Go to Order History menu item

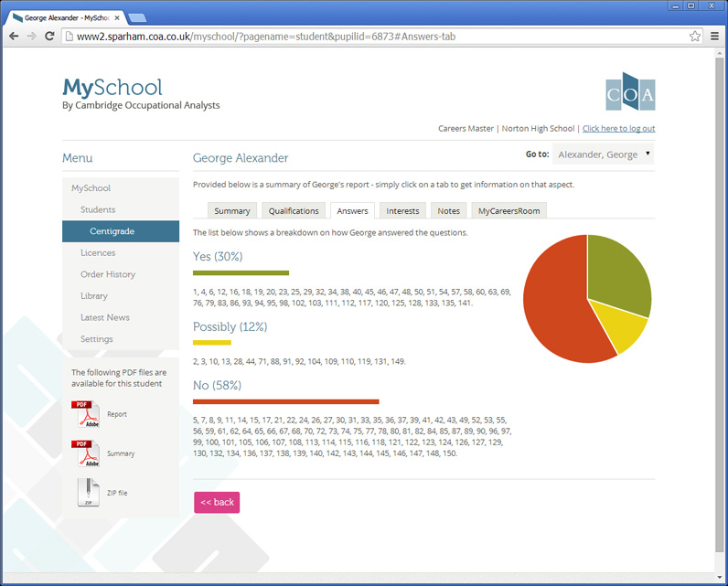[x=108, y=274]
